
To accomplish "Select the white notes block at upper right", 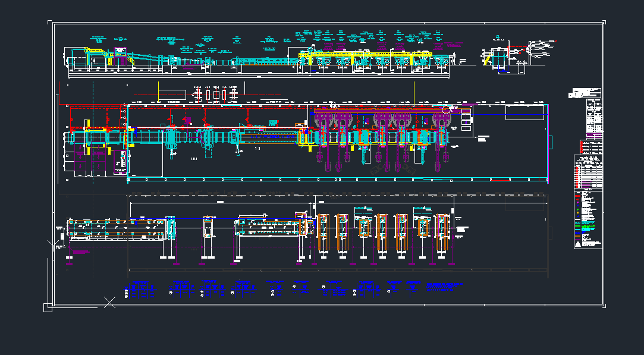I will tap(585, 93).
